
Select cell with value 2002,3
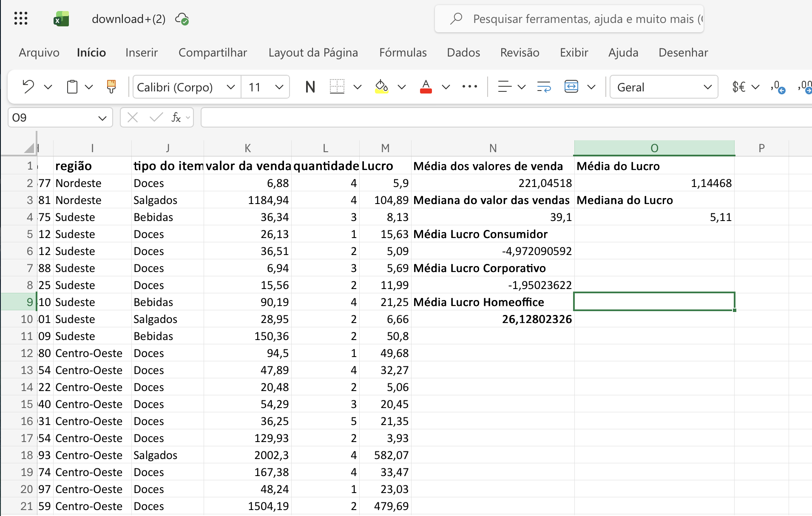247,455
